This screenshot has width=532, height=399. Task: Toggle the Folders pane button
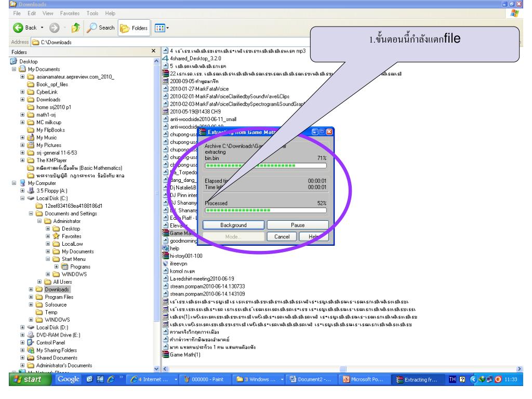point(134,28)
